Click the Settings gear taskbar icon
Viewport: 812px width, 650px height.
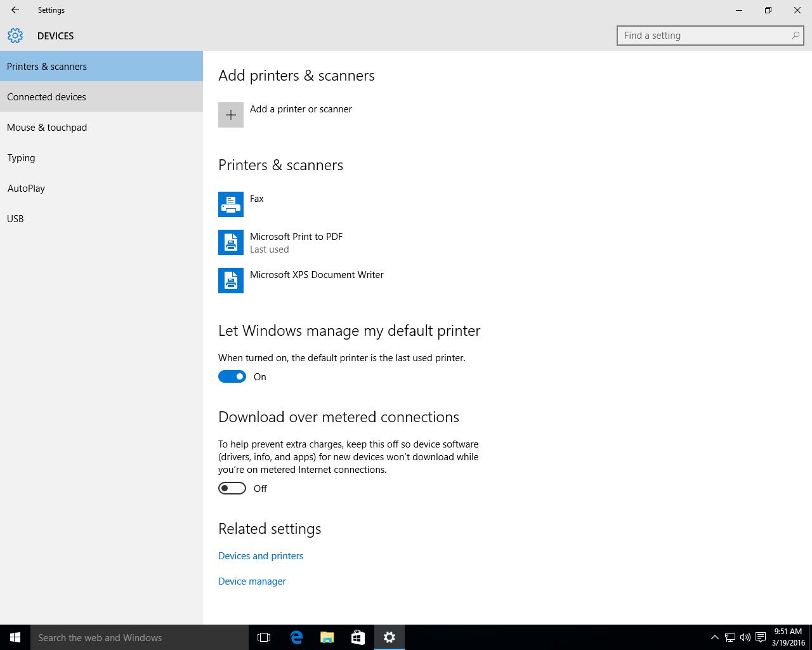click(x=390, y=637)
